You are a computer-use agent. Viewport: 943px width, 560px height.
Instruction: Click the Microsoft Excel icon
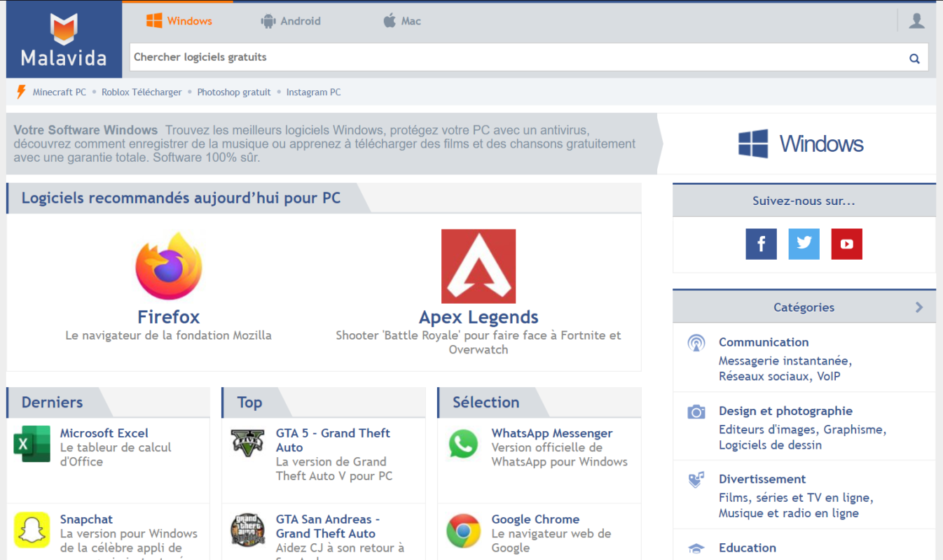coord(32,444)
